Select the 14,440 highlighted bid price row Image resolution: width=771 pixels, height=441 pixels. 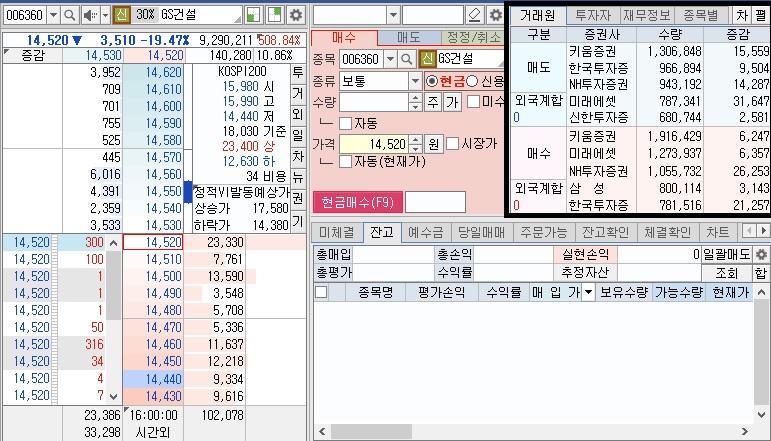(x=153, y=379)
